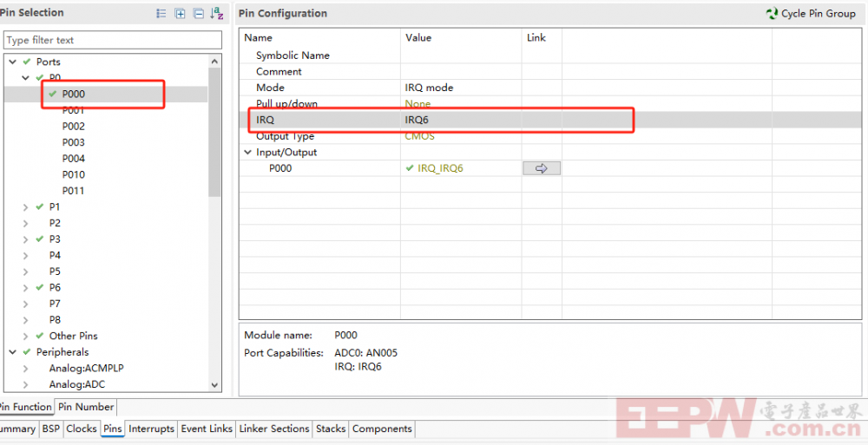Image resolution: width=868 pixels, height=445 pixels.
Task: Select the Ports label in the tree
Action: [x=48, y=62]
